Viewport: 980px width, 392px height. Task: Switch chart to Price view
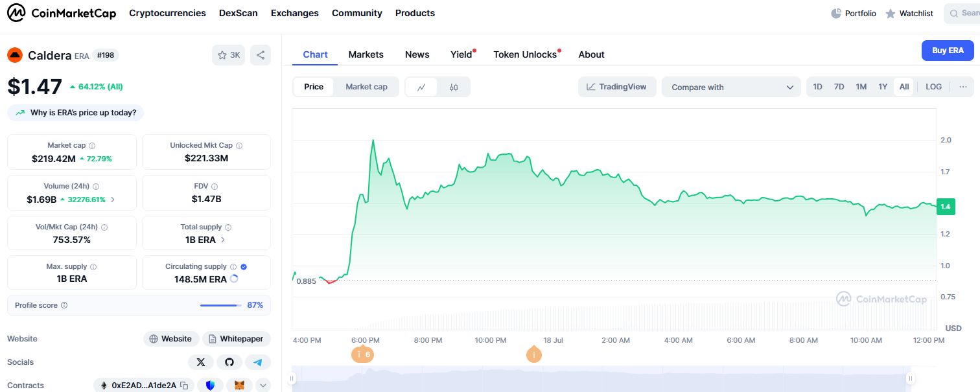(314, 87)
